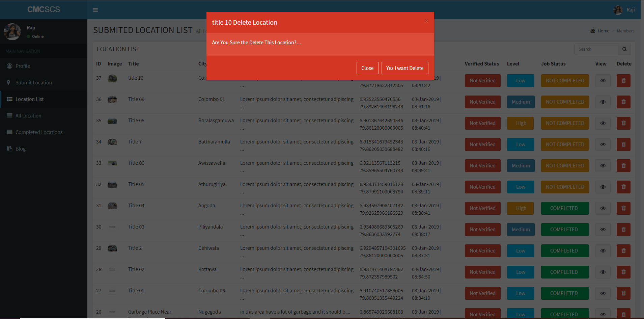
Task: Click the Piliyandala city cell
Action: 211,227
